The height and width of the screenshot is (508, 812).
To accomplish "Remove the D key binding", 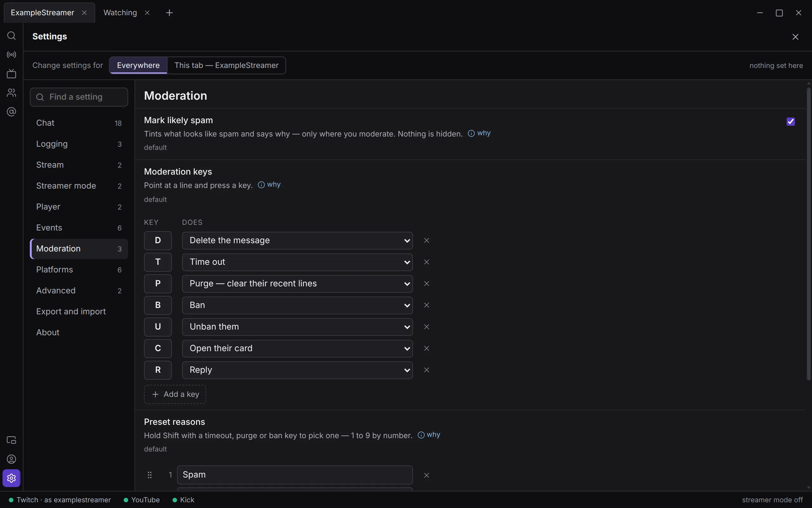I will [x=427, y=241].
